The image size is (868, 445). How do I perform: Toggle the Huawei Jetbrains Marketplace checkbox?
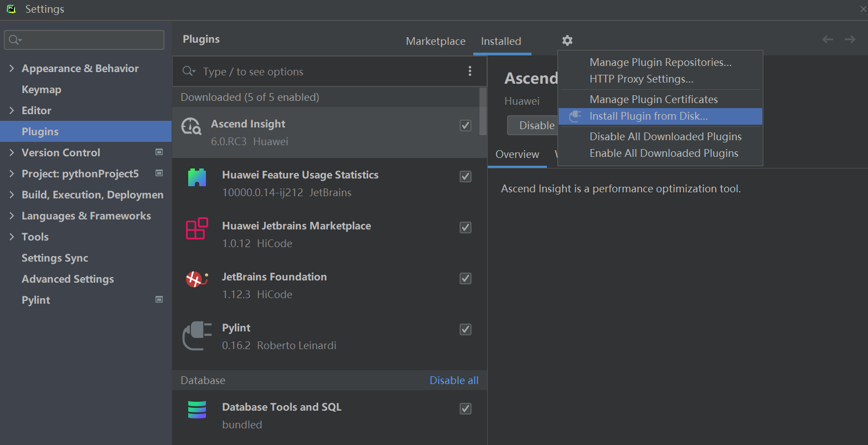[466, 227]
